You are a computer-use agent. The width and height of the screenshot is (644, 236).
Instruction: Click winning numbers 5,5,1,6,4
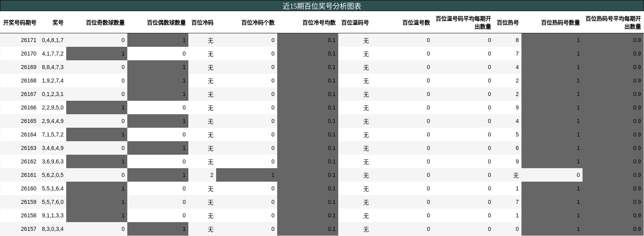click(x=53, y=188)
